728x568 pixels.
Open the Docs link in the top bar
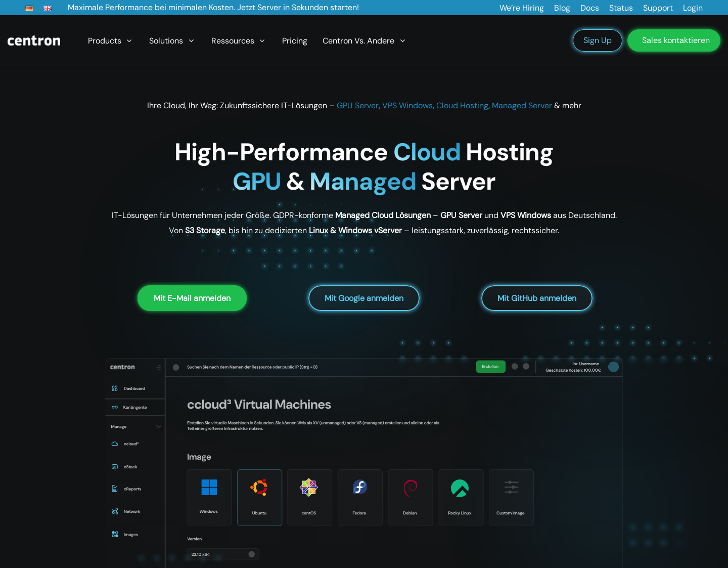(589, 8)
